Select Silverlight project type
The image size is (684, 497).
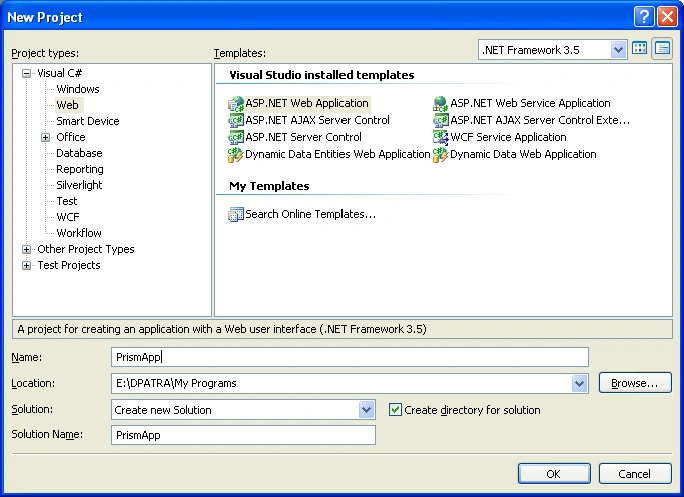coord(79,185)
